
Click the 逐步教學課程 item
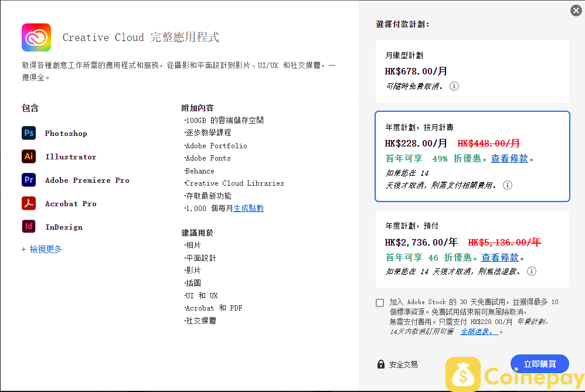tap(208, 132)
